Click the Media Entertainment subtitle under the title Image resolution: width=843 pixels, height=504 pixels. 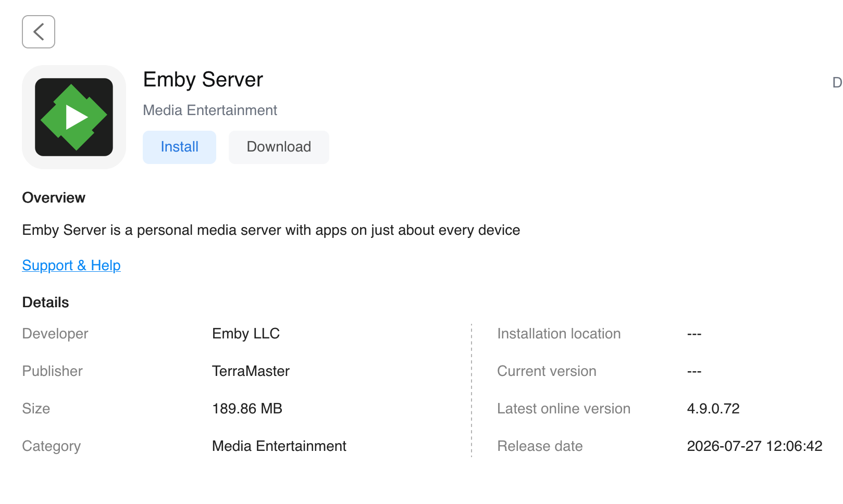tap(210, 110)
